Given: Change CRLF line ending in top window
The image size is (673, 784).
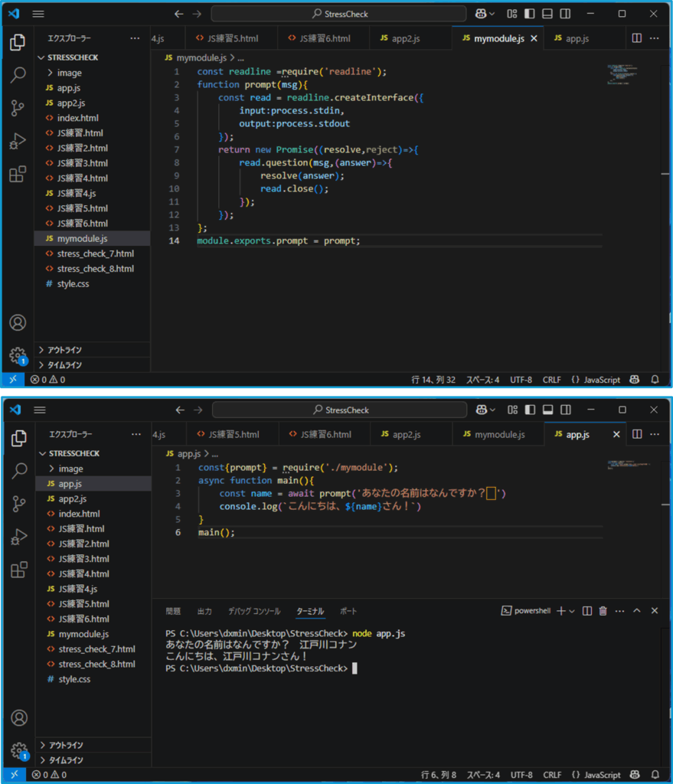Looking at the screenshot, I should click(551, 380).
